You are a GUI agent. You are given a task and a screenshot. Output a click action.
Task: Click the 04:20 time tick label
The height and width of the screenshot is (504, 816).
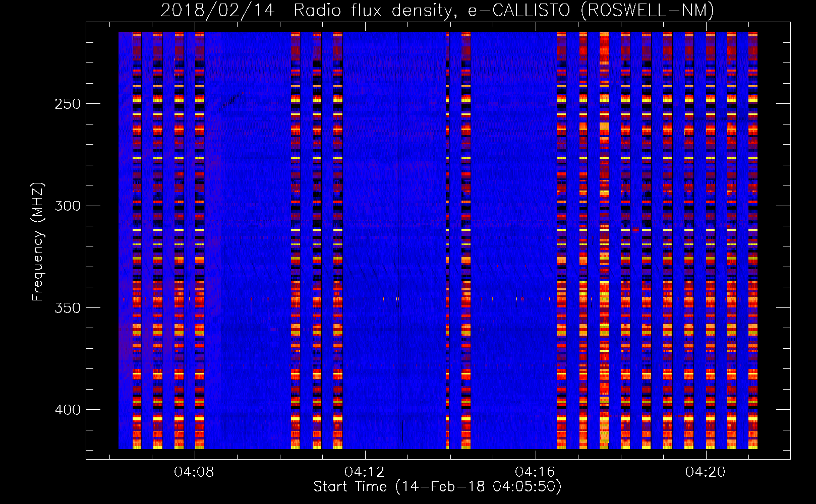click(706, 472)
